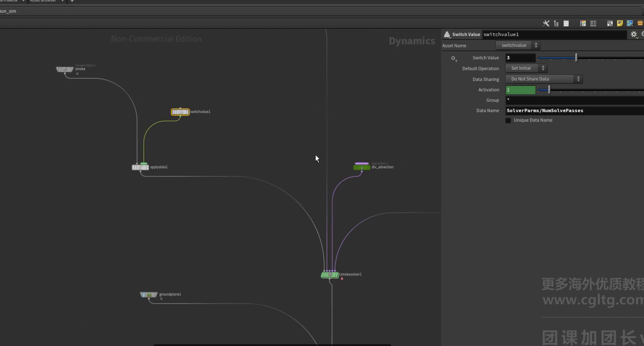Open the Data Sharing dropdown
The image size is (644, 346).
point(544,79)
